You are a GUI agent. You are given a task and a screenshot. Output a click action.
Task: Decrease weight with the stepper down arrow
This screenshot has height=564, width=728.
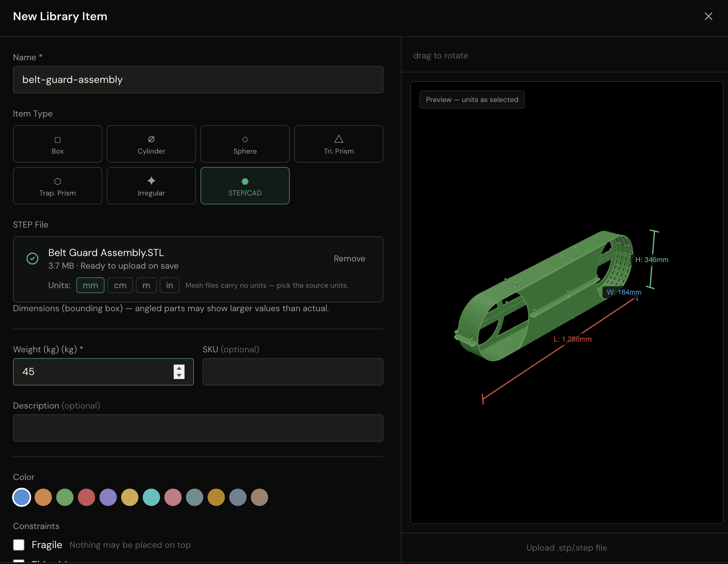click(179, 375)
